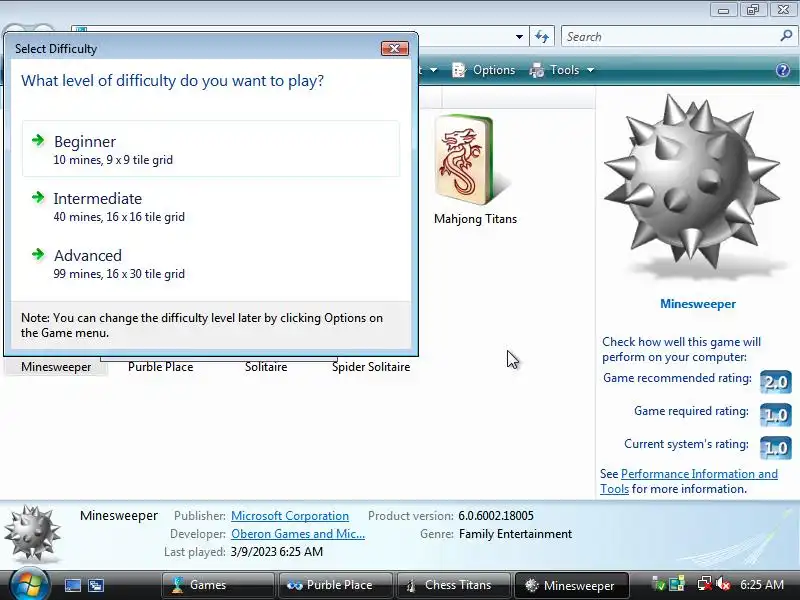
Task: Expand the dropdown arrow left of Options
Action: point(434,70)
